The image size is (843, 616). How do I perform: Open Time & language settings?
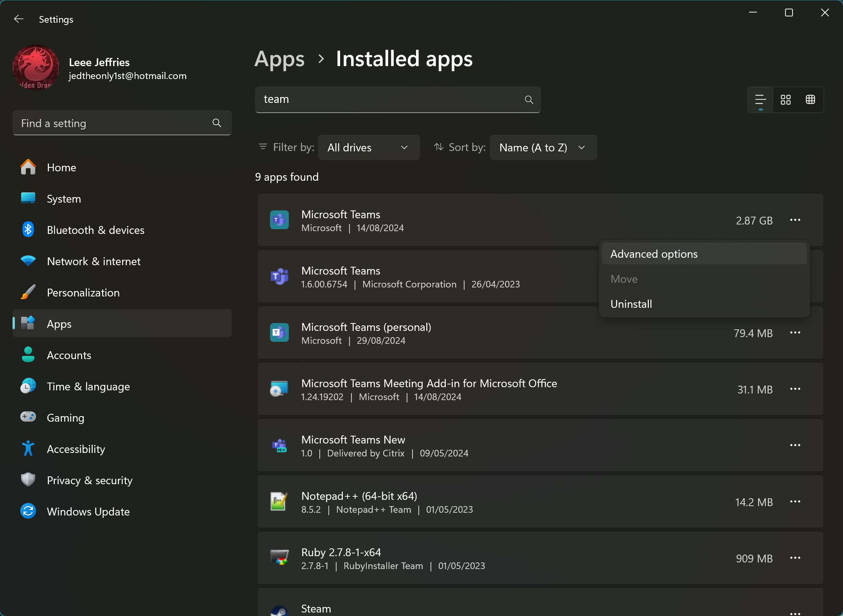(122, 386)
